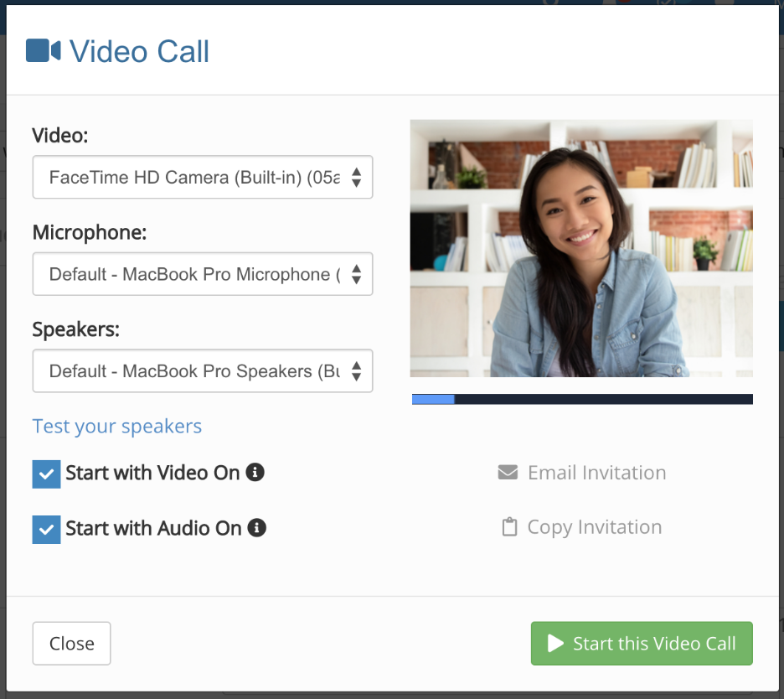Open the Microphone selection dropdown
This screenshot has height=699, width=784.
point(203,274)
